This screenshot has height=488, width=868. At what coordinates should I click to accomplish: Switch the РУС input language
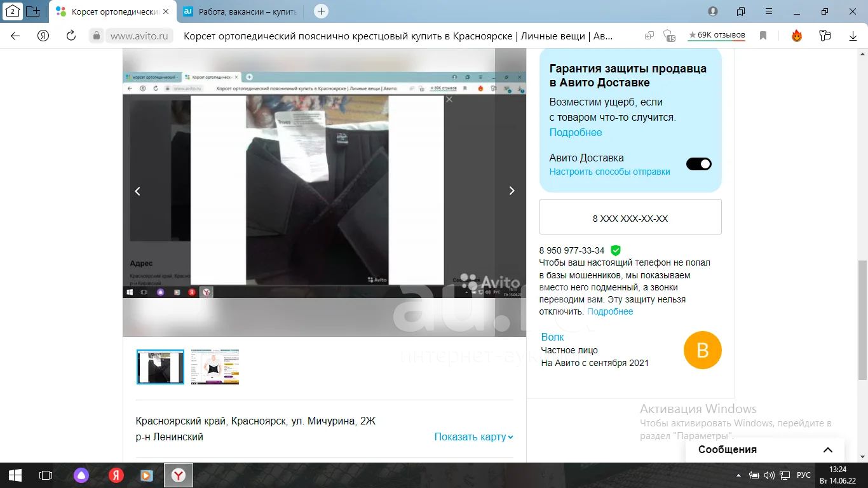[x=804, y=475]
